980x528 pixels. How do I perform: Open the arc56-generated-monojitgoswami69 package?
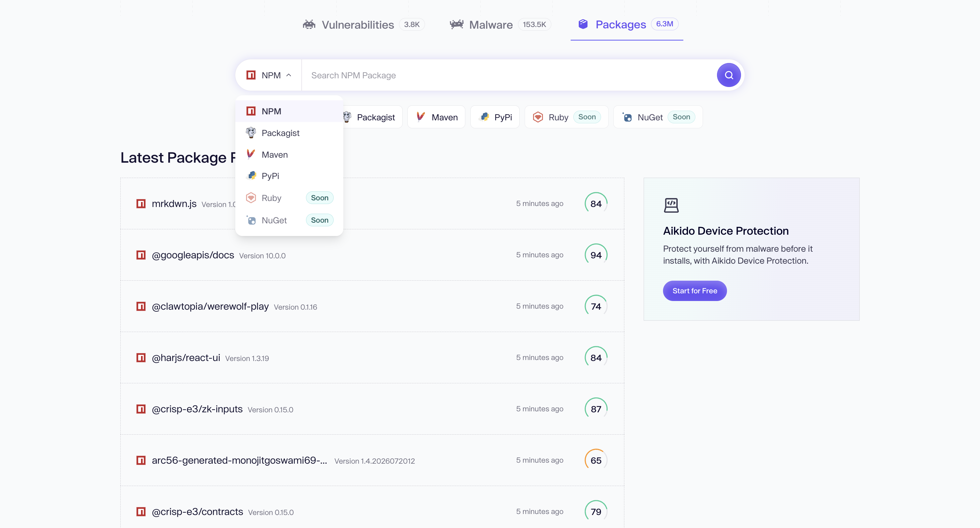[372, 460]
